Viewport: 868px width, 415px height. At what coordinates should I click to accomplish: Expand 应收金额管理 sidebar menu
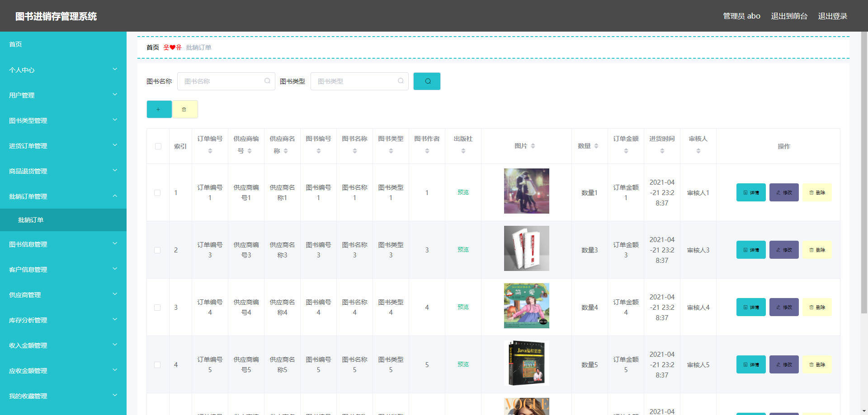[x=63, y=370]
